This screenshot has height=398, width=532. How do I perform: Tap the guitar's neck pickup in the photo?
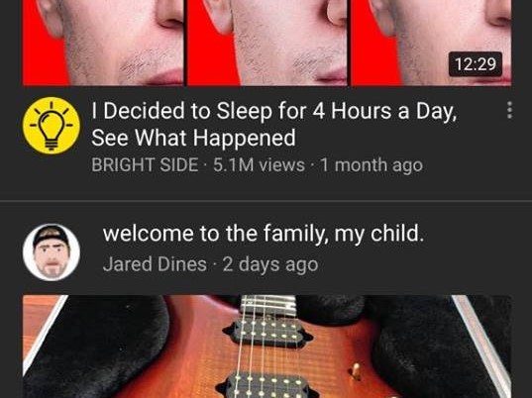[268, 331]
